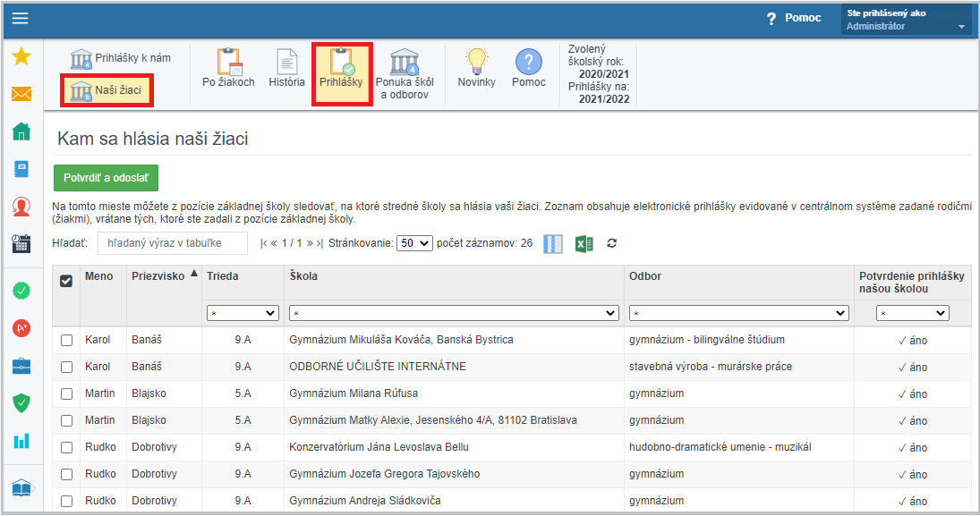
Task: Open Novinky lightbulb icon
Action: (x=476, y=69)
